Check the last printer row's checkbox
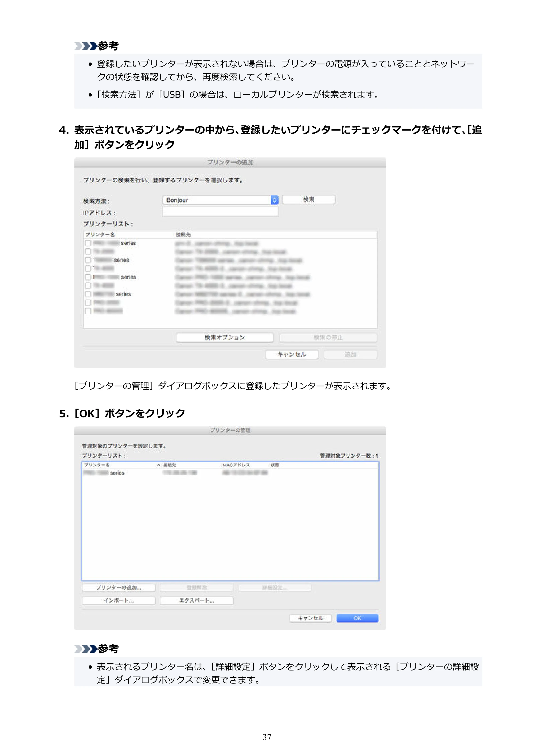534x756 pixels. (x=88, y=311)
